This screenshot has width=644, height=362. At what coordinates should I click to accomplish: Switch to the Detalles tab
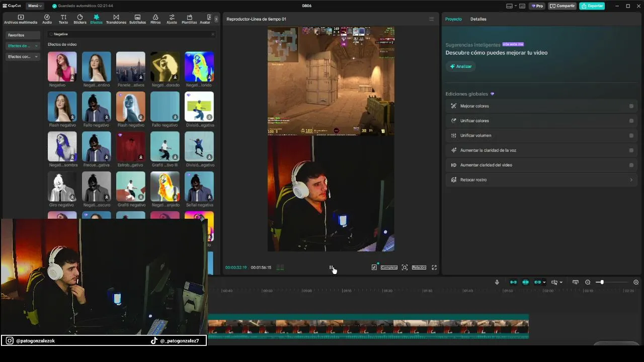(478, 19)
